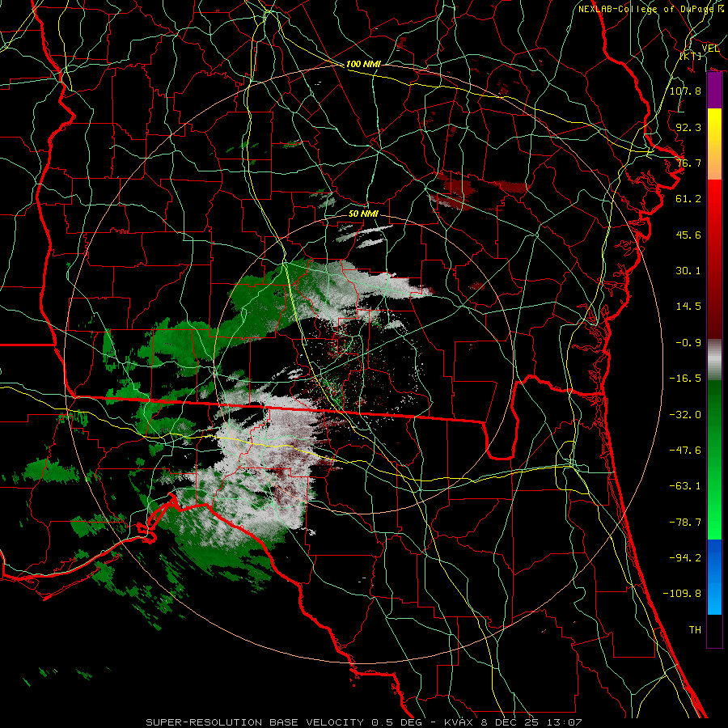Click the blue segment of the color bar
Viewport: 728px width, 728px height.
714,577
